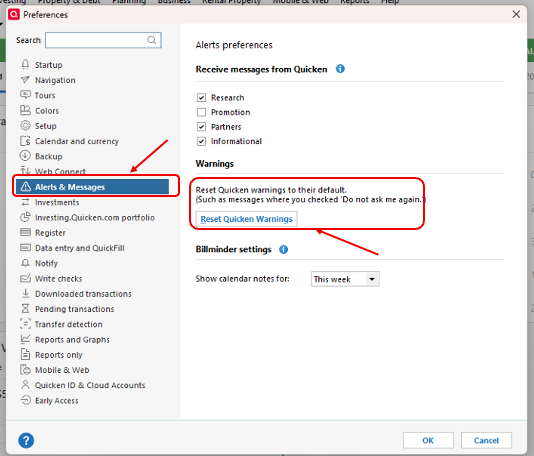The image size is (534, 456).
Task: Select Startup in preferences list
Action: 49,65
